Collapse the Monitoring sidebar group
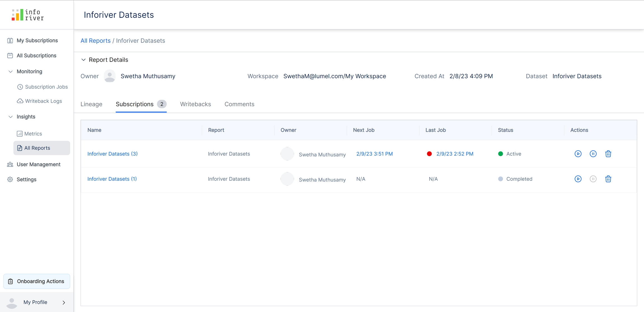Screen dimensions: 644x312 pos(11,72)
